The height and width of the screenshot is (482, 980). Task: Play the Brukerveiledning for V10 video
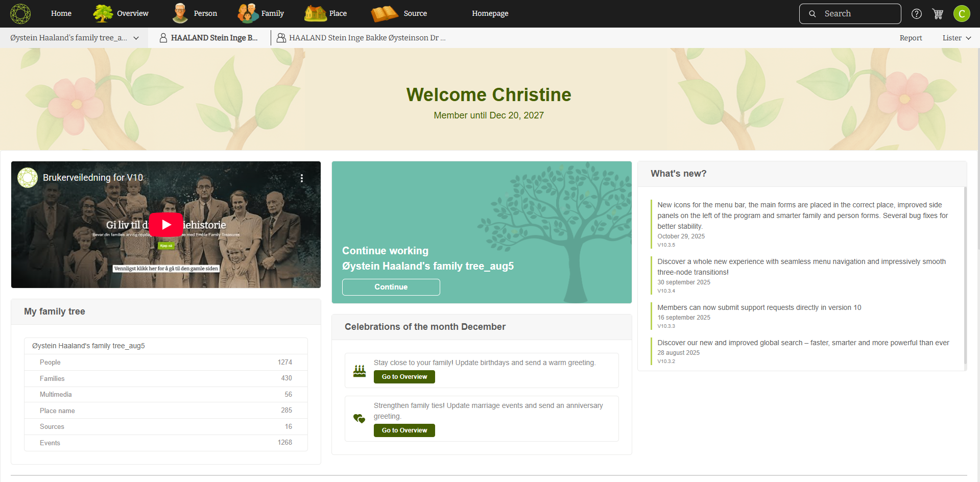(x=166, y=225)
